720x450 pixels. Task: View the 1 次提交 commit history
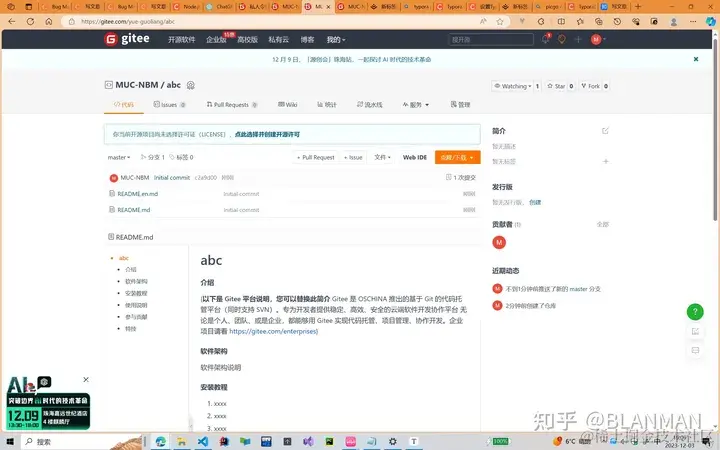coord(461,177)
